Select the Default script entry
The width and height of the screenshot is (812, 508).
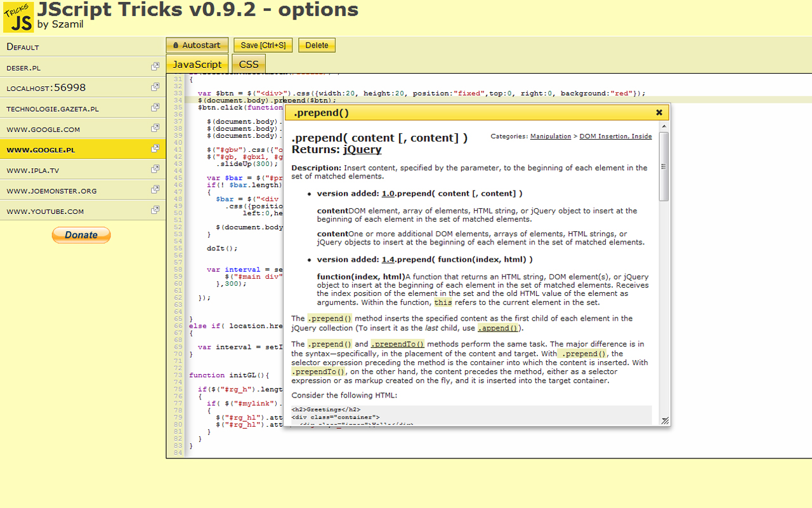pyautogui.click(x=82, y=46)
